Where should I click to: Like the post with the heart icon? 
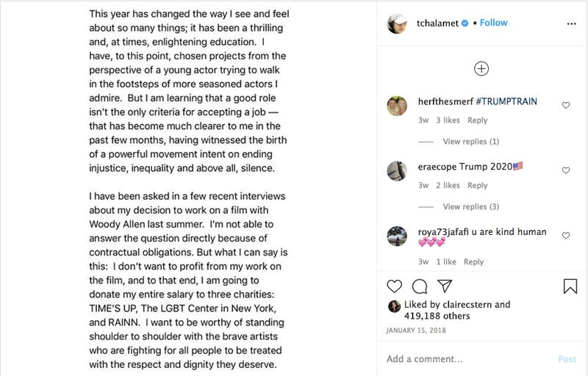point(395,286)
